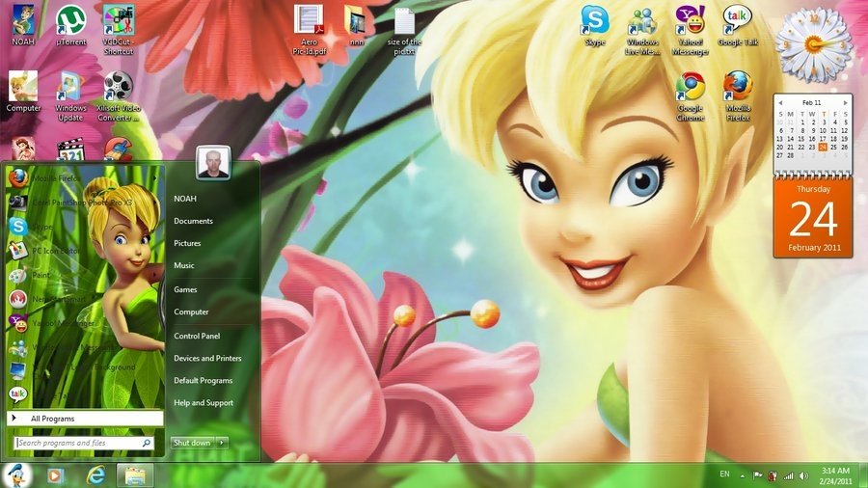Open the Windows Update desktop shortcut

coord(70,95)
